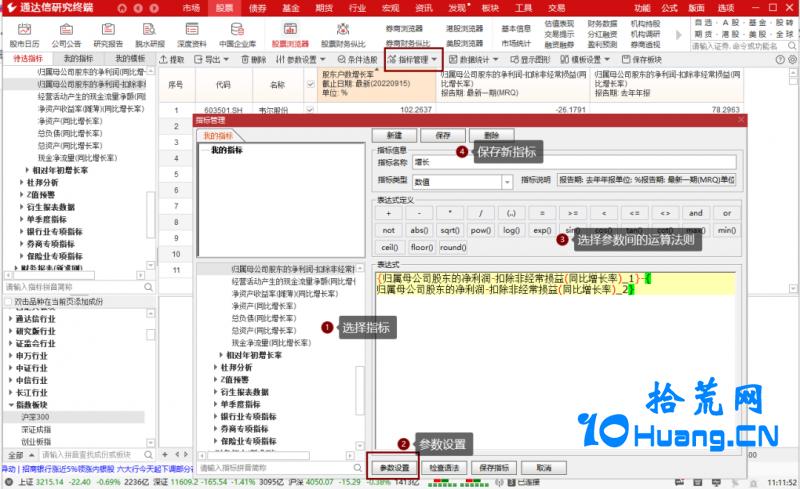Image resolution: width=800 pixels, height=489 pixels.
Task: Click the expression text area
Action: pyautogui.click(x=556, y=360)
